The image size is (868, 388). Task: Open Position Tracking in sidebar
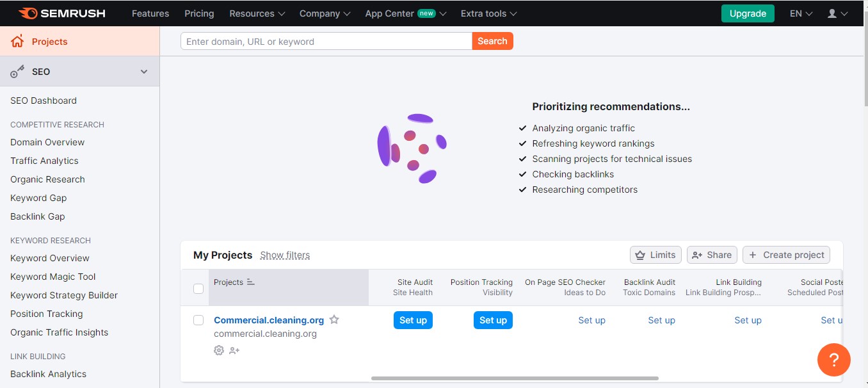[47, 314]
